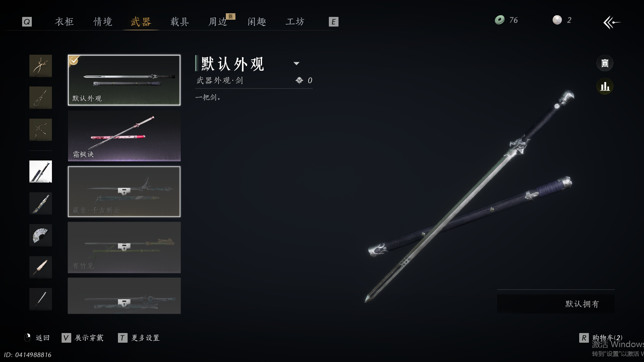Select the umbrella-like brush weapon icon
Screen dimensions: 644x362
point(41,267)
